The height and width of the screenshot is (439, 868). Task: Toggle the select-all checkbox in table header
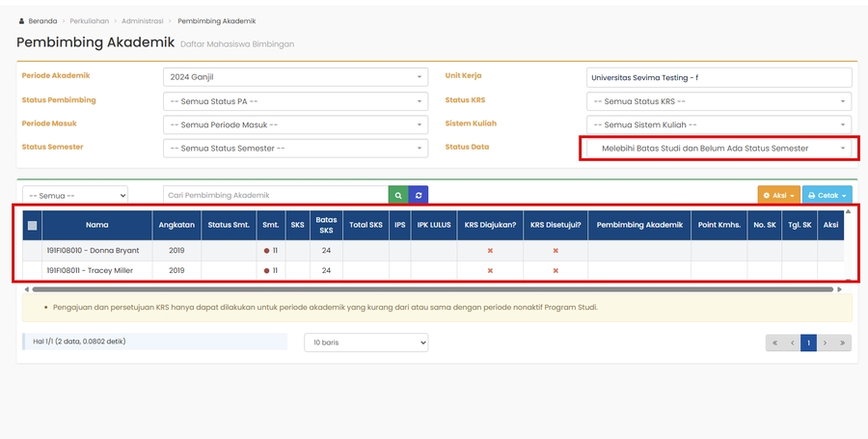pos(33,226)
